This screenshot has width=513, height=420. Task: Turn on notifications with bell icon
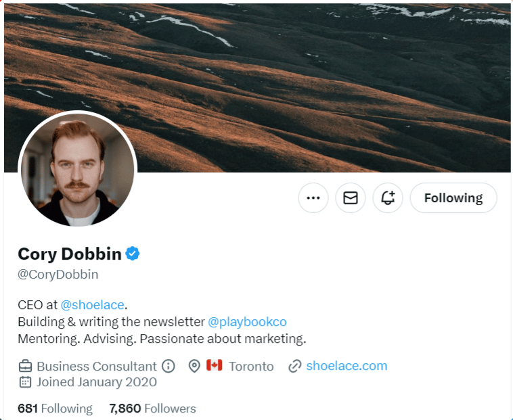coord(388,197)
